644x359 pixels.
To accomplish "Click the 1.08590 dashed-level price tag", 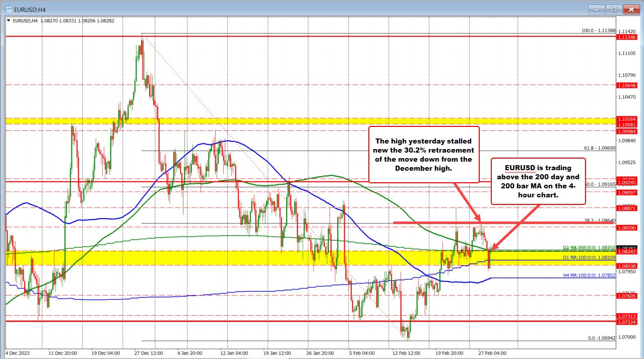I will [x=627, y=228].
